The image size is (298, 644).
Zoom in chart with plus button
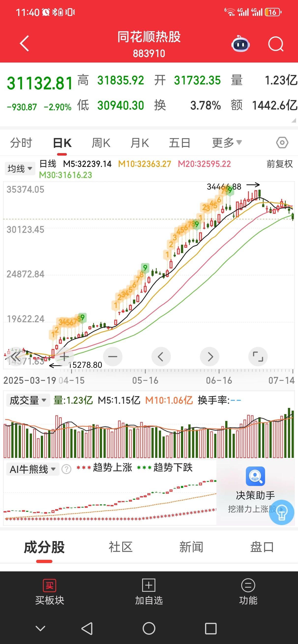(x=64, y=357)
